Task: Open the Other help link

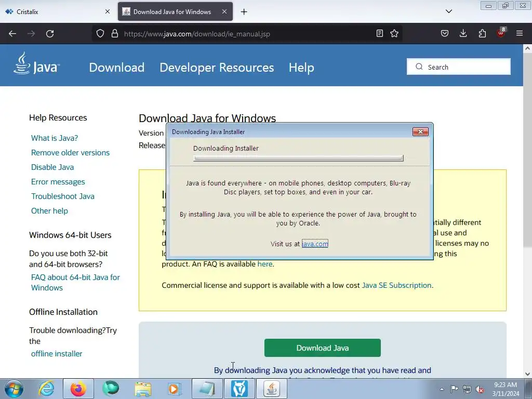Action: pyautogui.click(x=49, y=211)
